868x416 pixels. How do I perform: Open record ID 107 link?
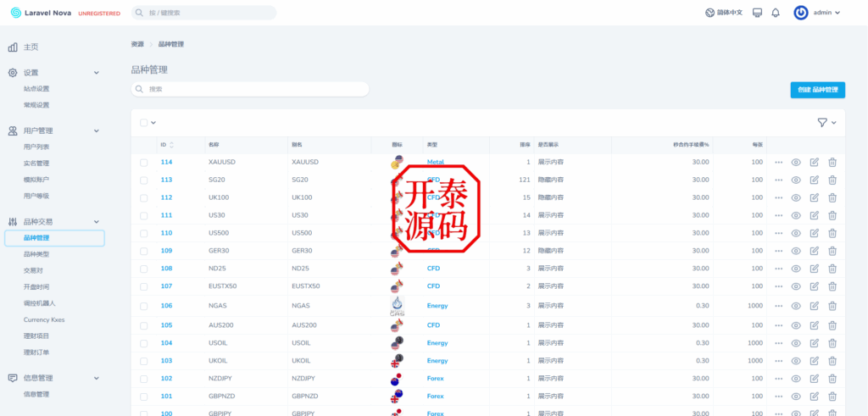(167, 286)
